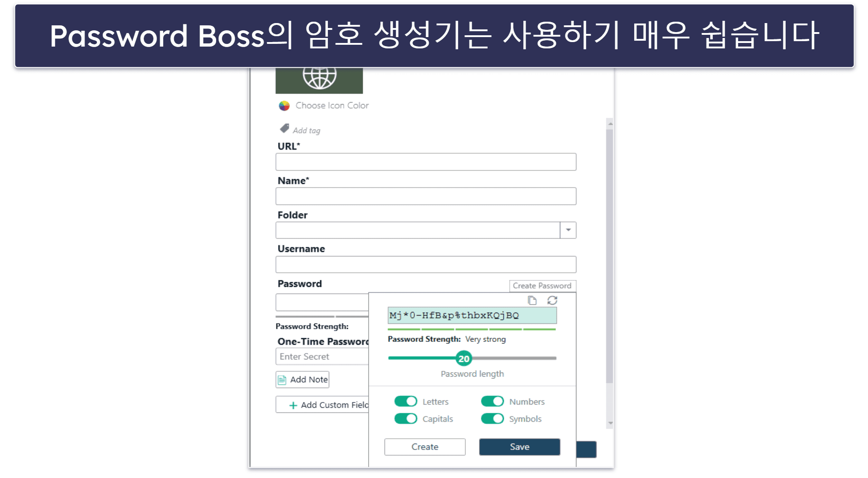Click the Very strong strength label
Viewport: 868px width, 478px height.
tap(485, 339)
